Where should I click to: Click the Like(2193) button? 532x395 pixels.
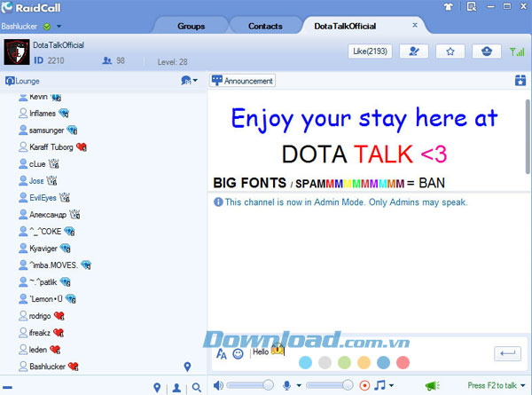(370, 52)
